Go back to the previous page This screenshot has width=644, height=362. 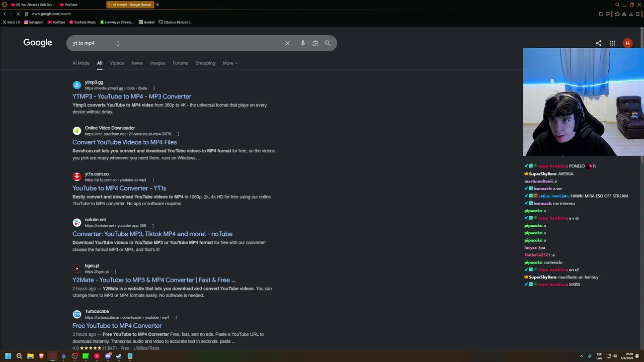(5, 14)
